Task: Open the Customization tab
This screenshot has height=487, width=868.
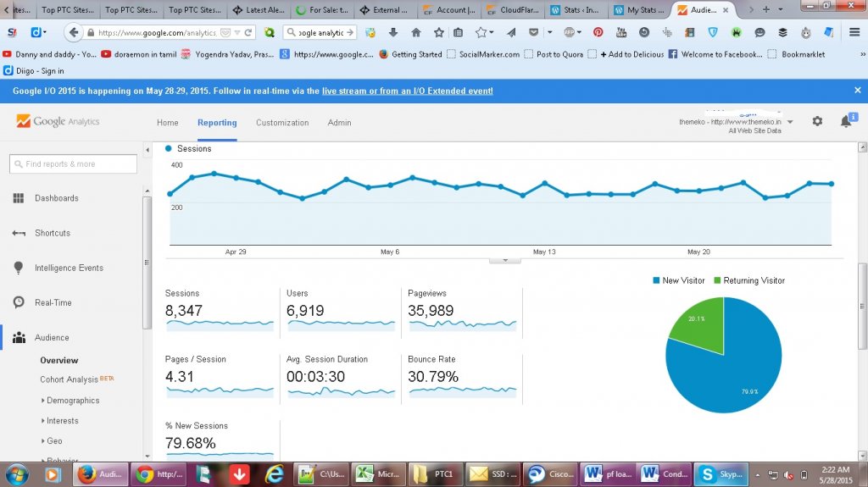Action: (282, 122)
